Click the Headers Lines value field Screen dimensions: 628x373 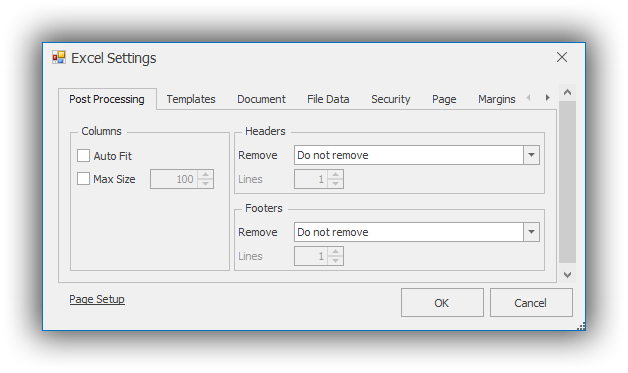(311, 179)
